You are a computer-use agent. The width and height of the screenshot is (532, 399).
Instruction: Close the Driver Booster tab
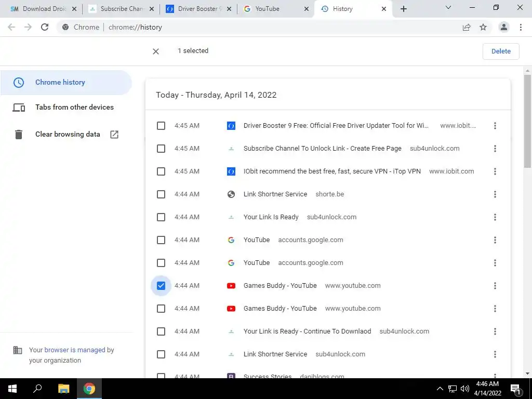pos(229,9)
